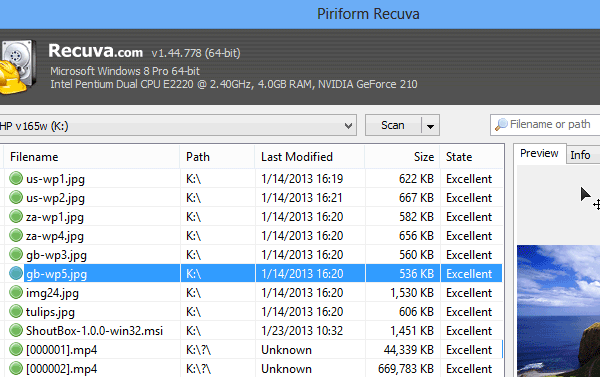Click status icon of selected gb-wp5.jpg
Viewport: 600px width, 377px height.
tap(16, 273)
